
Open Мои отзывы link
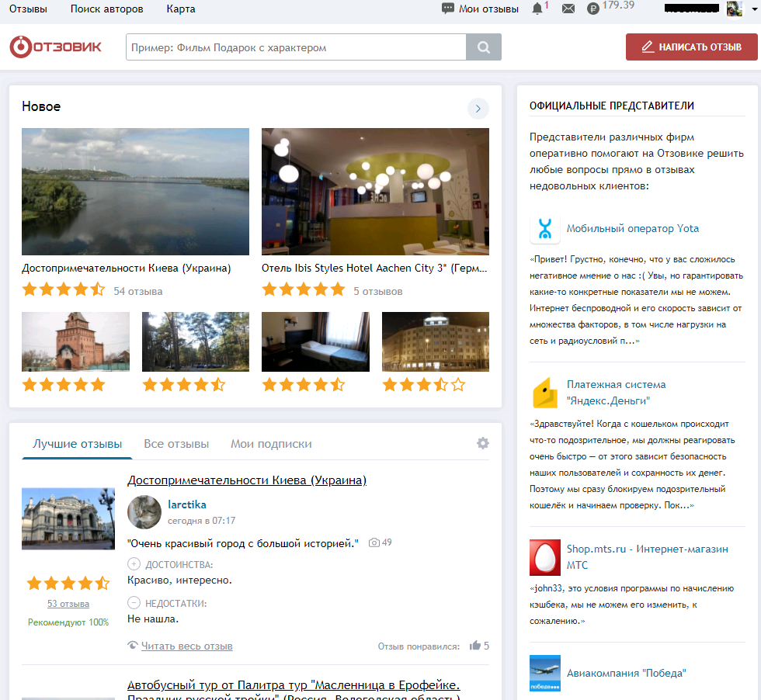pyautogui.click(x=488, y=9)
